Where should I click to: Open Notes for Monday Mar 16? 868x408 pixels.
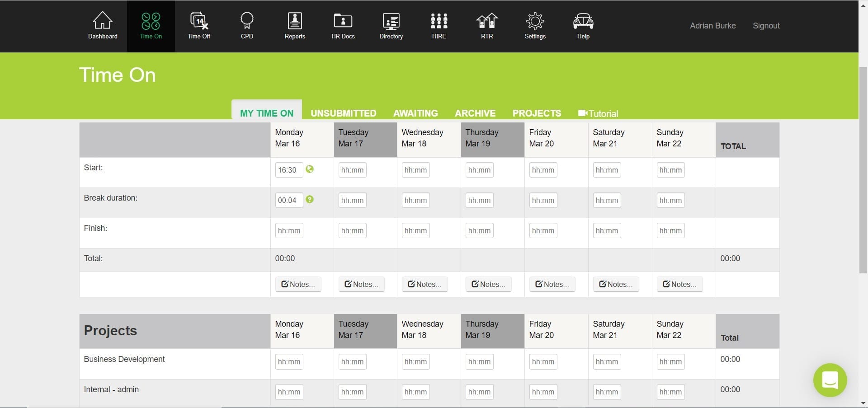298,284
